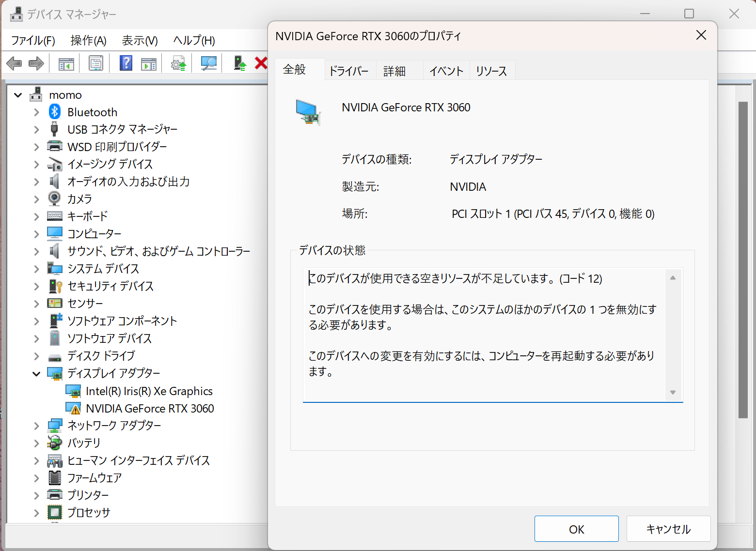Click the device status scroll down arrow
Screen dimensions: 756x551
point(673,392)
